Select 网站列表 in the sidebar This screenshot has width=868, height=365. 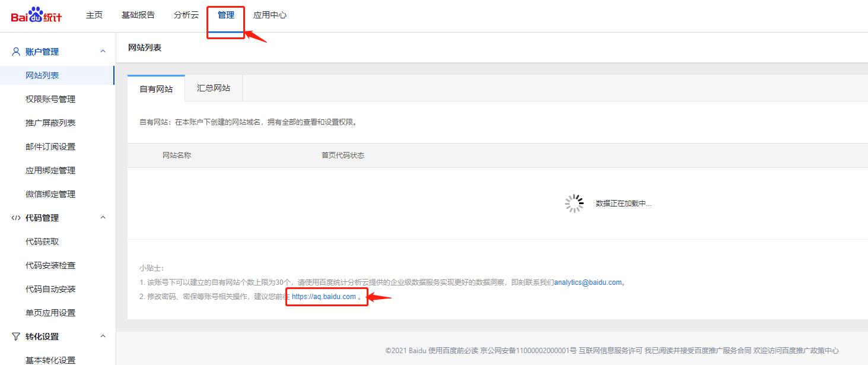click(x=42, y=75)
